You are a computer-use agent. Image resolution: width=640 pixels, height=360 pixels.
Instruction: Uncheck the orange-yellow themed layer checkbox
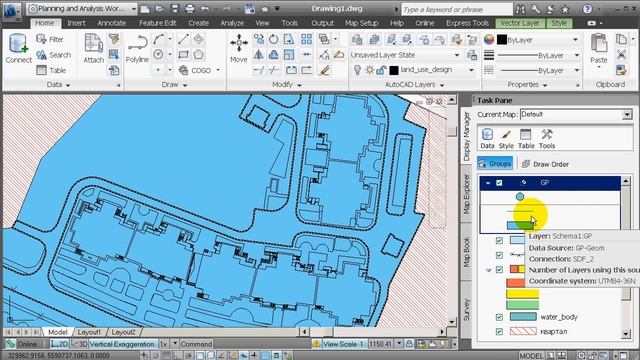pyautogui.click(x=499, y=269)
